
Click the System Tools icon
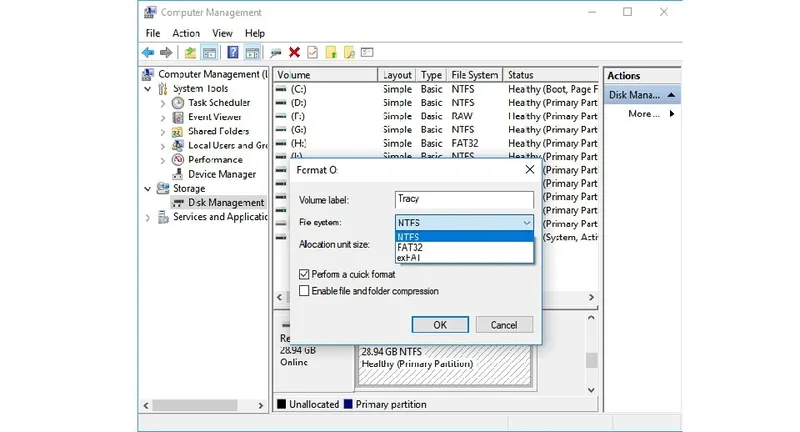point(163,89)
